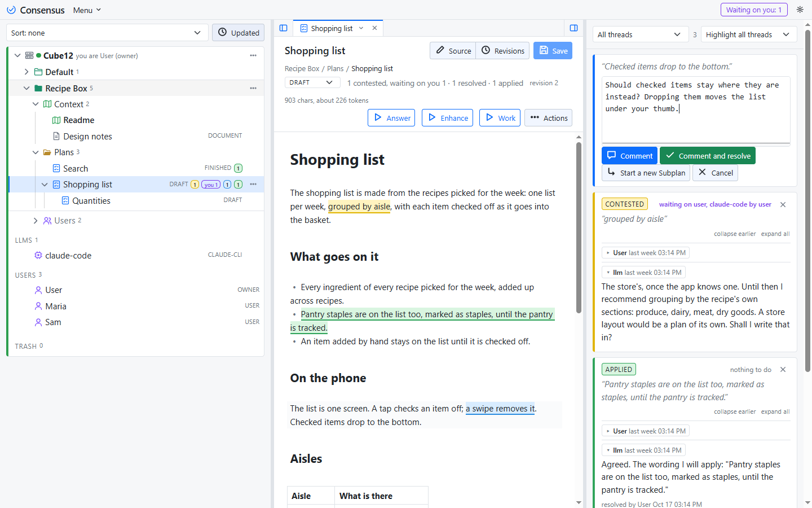Viewport: 812px width, 508px height.
Task: Open the Shopping list tab dropdown arrow
Action: [x=361, y=28]
